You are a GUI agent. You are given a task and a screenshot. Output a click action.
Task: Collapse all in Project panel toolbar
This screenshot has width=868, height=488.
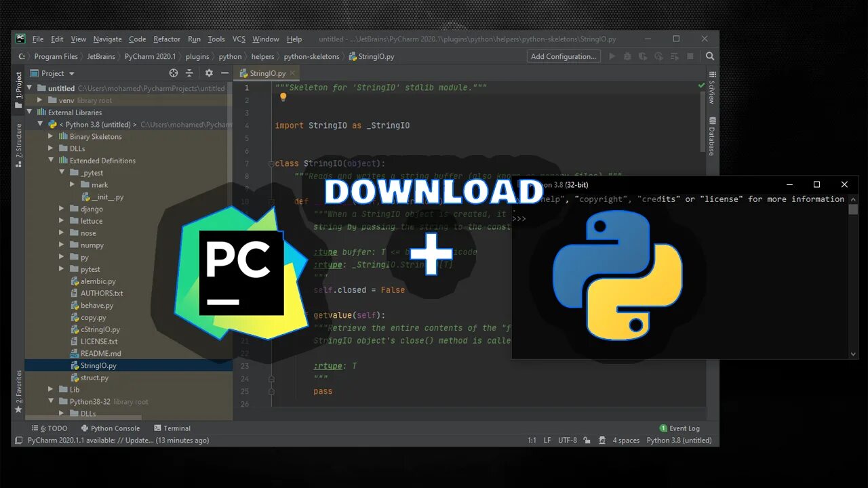click(189, 73)
